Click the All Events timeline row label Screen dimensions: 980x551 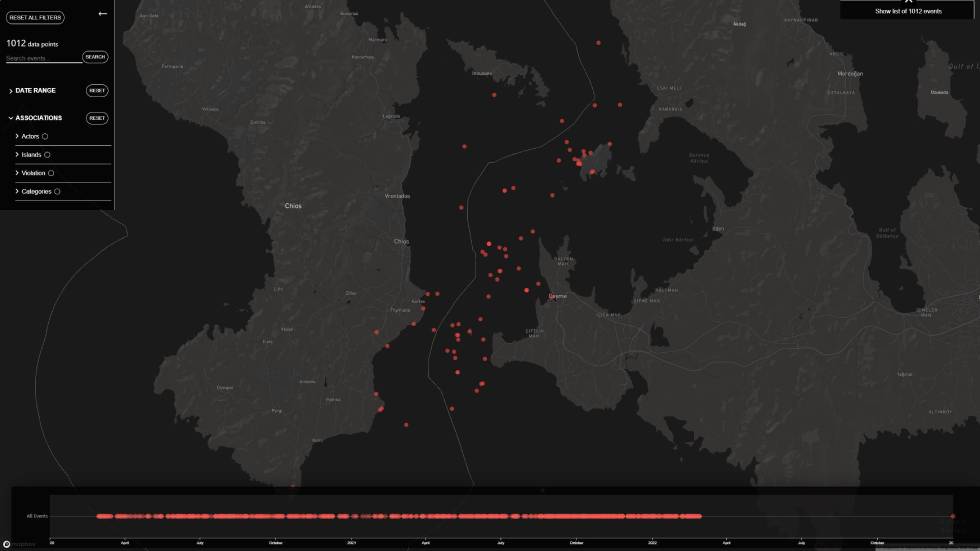point(37,516)
